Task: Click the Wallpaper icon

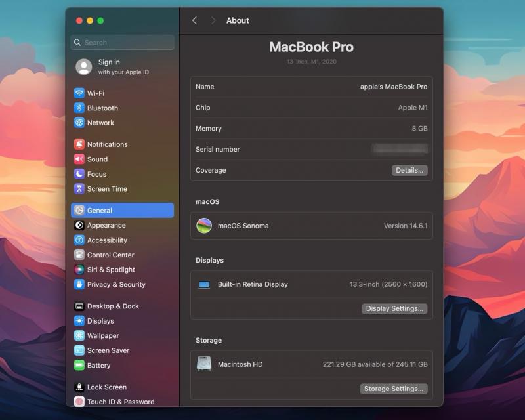Action: 79,335
